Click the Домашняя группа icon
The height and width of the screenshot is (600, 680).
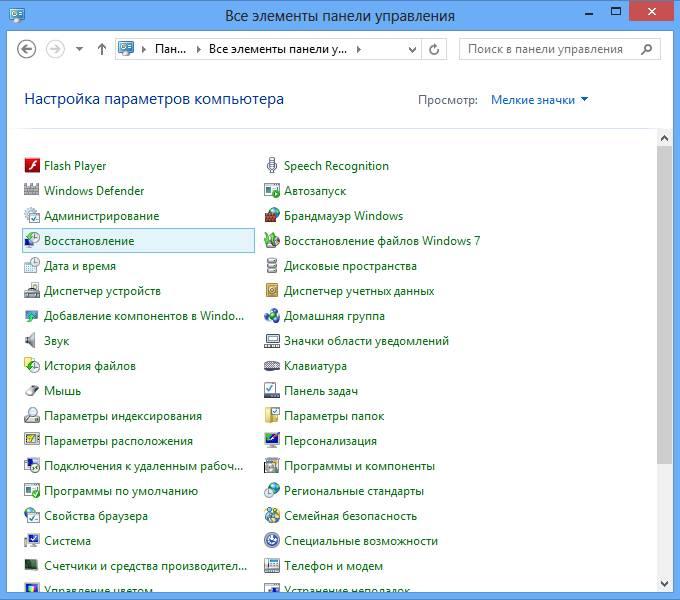tap(272, 316)
